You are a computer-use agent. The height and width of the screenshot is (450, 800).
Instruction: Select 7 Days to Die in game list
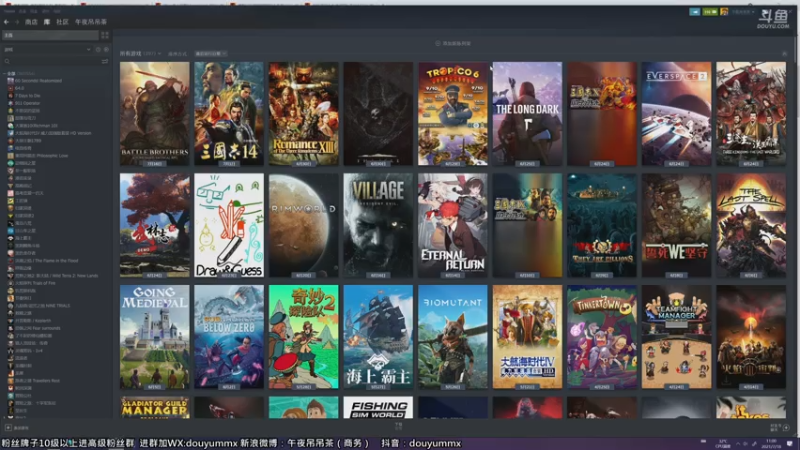click(28, 95)
